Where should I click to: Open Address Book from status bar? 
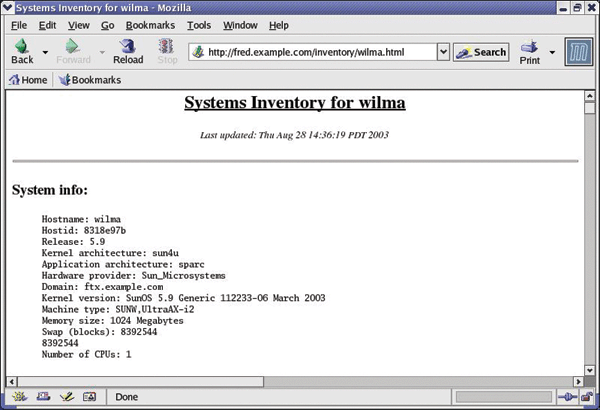coord(90,397)
